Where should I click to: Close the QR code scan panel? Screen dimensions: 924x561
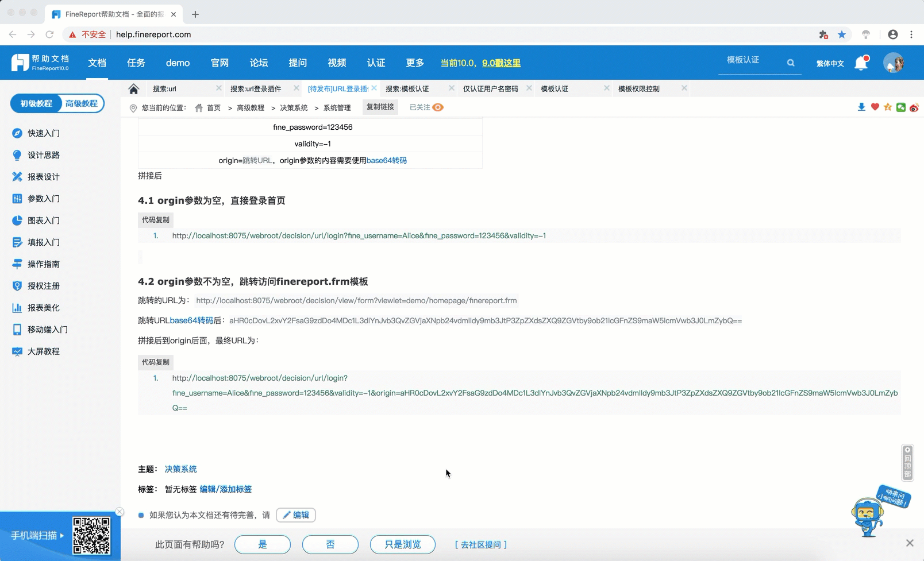(120, 512)
